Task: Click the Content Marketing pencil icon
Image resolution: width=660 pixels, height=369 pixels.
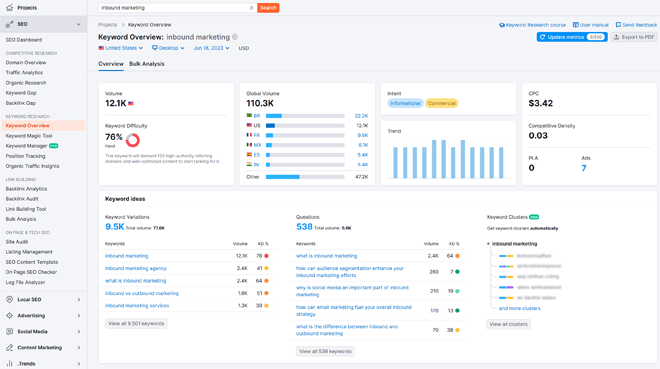Action: point(9,348)
